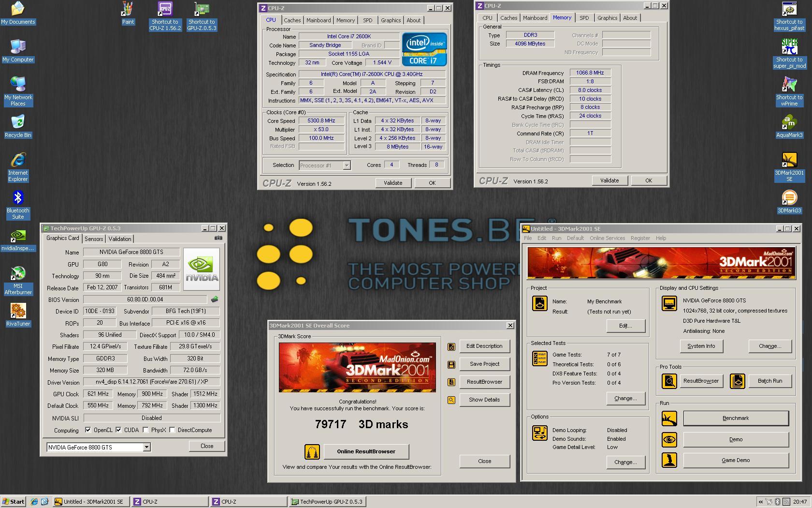Switch to TechPowerUp GPU-Z taskbar button

click(327, 502)
